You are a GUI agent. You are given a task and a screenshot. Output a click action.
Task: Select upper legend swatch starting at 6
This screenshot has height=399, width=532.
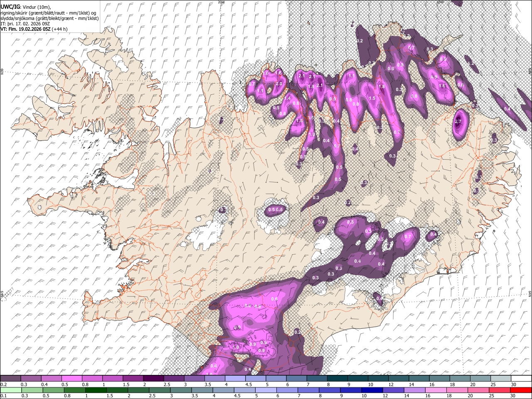coord(296,379)
